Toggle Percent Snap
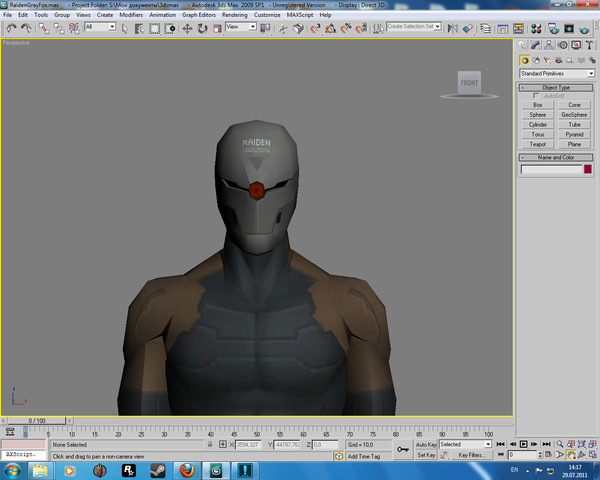 click(346, 29)
